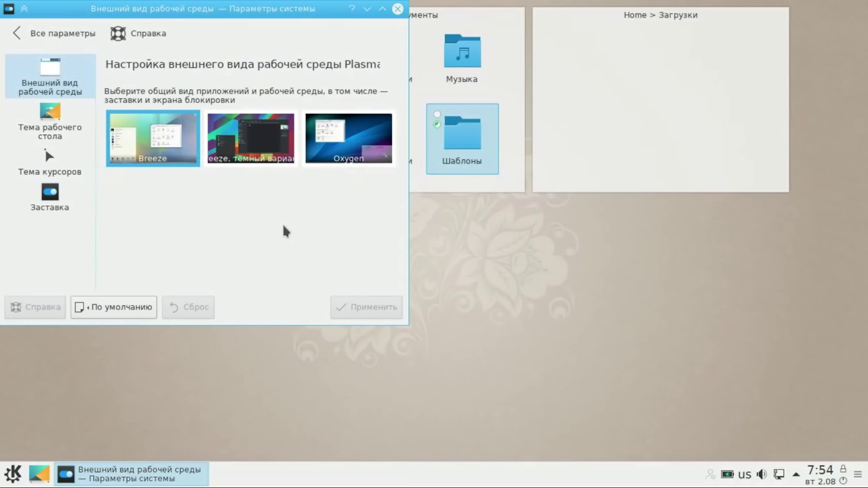This screenshot has height=488, width=868.
Task: Click Справка in the top toolbar
Action: point(138,33)
